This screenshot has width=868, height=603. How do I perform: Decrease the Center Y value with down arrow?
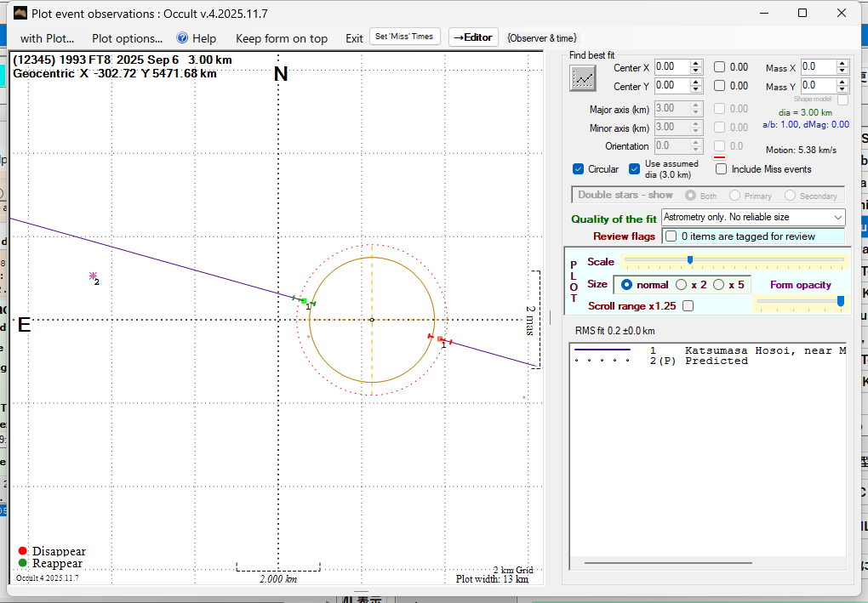point(696,89)
